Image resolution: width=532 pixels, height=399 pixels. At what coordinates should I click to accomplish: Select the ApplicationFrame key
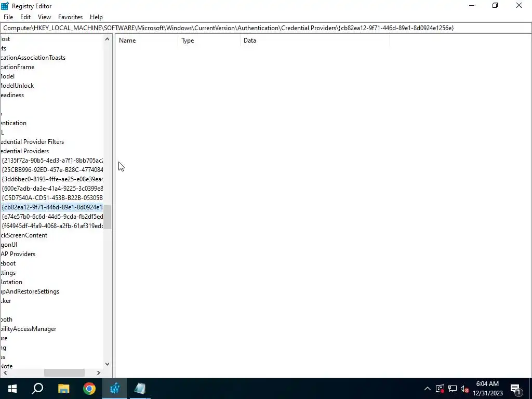pyautogui.click(x=17, y=67)
